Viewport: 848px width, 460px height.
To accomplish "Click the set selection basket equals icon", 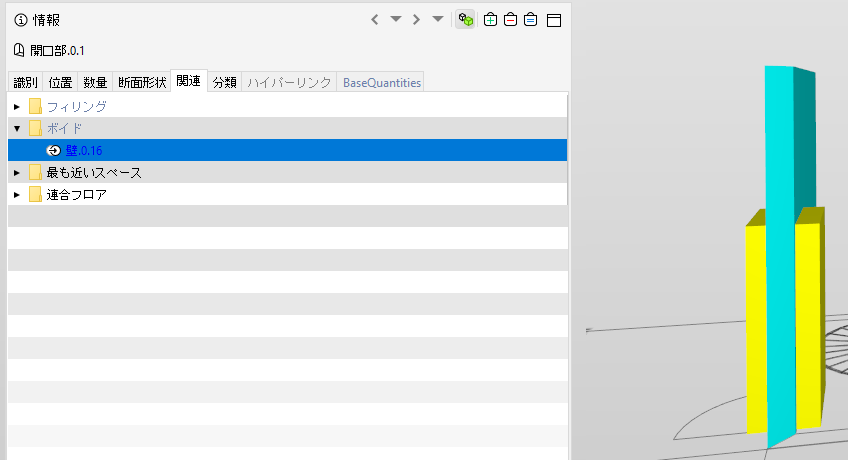I will click(x=531, y=20).
